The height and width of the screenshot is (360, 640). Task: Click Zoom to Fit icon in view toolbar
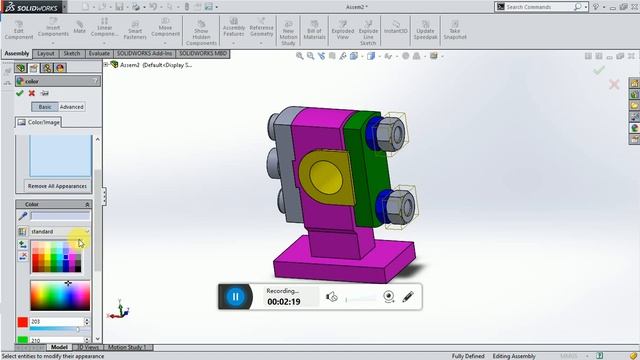(300, 56)
